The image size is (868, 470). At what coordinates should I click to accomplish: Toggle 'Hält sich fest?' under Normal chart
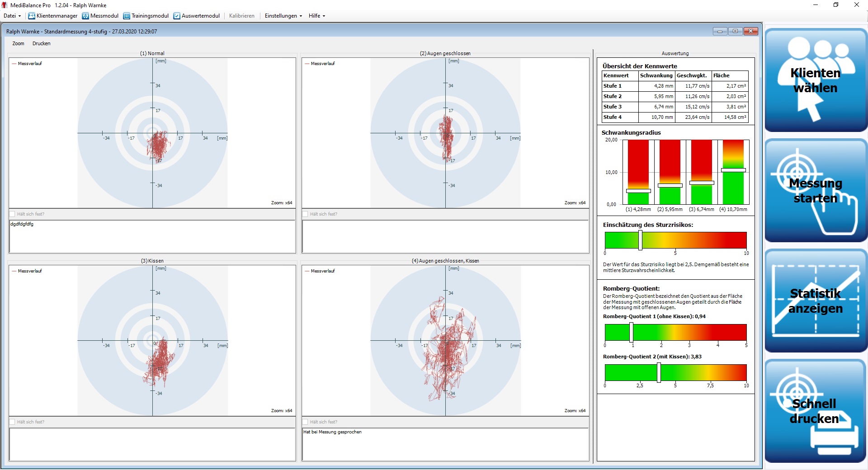pyautogui.click(x=13, y=214)
